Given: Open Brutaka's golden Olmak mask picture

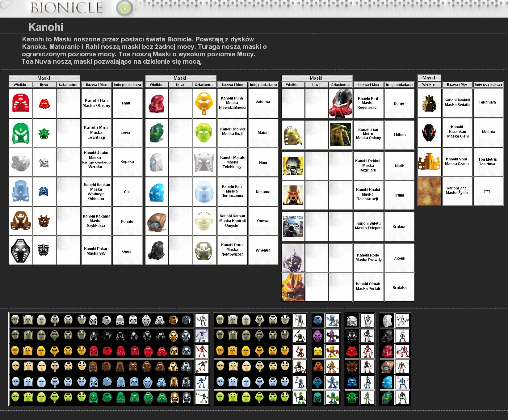Looking at the screenshot, I should tap(293, 287).
